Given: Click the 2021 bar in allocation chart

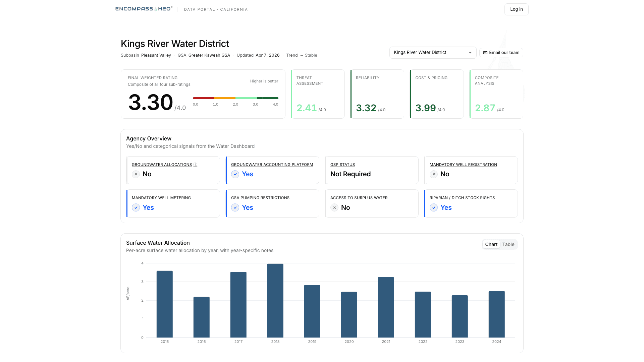Looking at the screenshot, I should [386, 307].
